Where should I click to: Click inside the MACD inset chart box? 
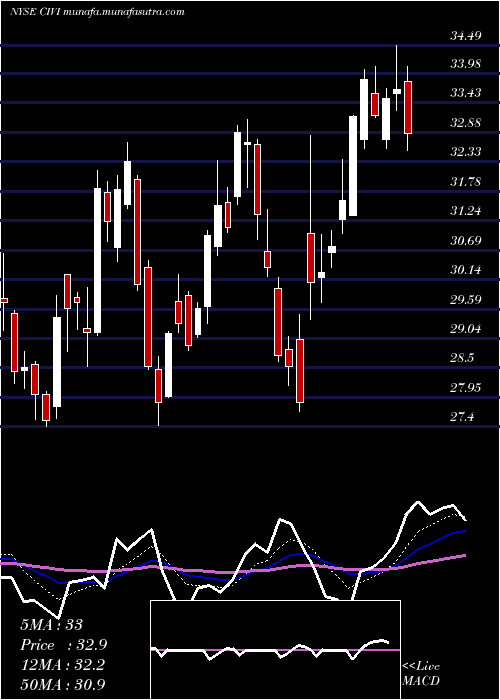point(275,650)
